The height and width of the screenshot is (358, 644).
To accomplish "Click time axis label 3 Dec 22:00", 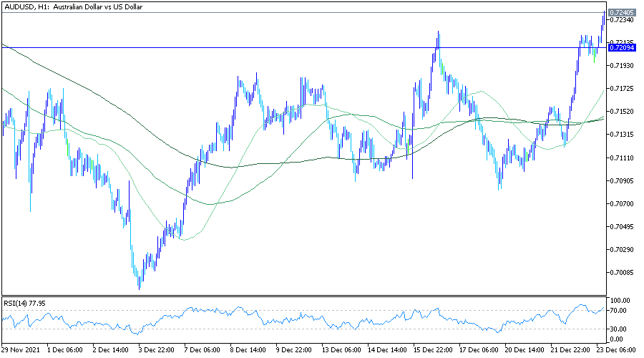I will pyautogui.click(x=157, y=350).
